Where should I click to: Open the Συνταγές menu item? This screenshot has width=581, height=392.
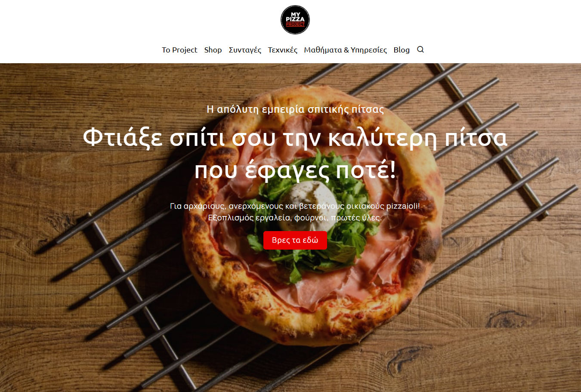tap(245, 50)
